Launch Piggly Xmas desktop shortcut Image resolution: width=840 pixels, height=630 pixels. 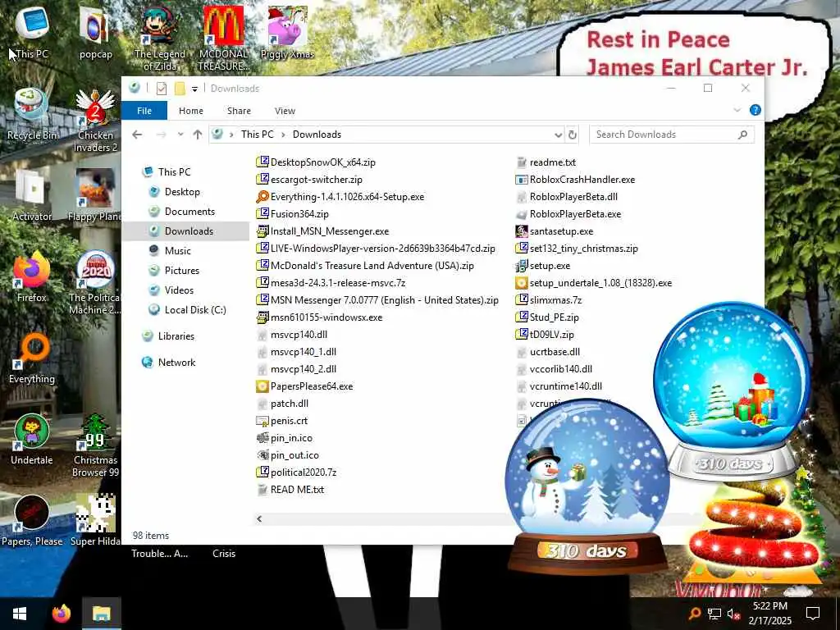(x=287, y=32)
